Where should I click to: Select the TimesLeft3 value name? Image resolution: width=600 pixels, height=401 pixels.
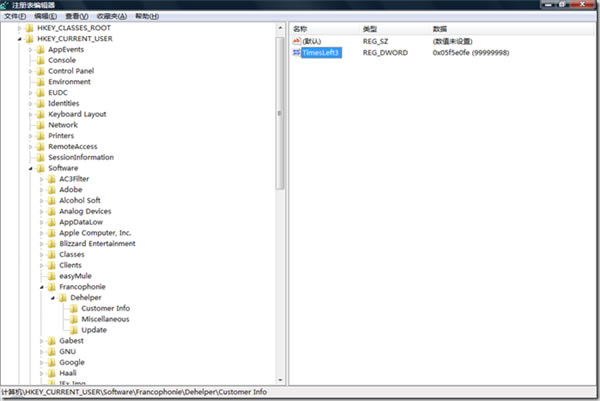coord(321,52)
